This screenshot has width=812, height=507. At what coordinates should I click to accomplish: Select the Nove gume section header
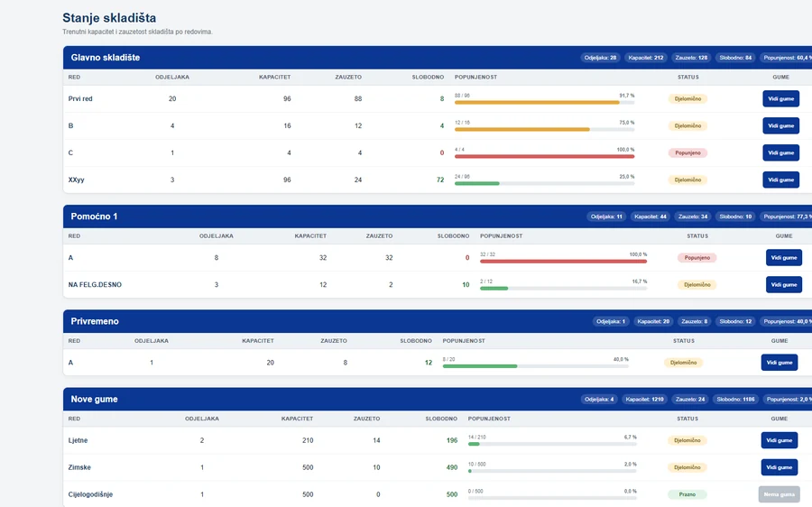click(x=94, y=400)
